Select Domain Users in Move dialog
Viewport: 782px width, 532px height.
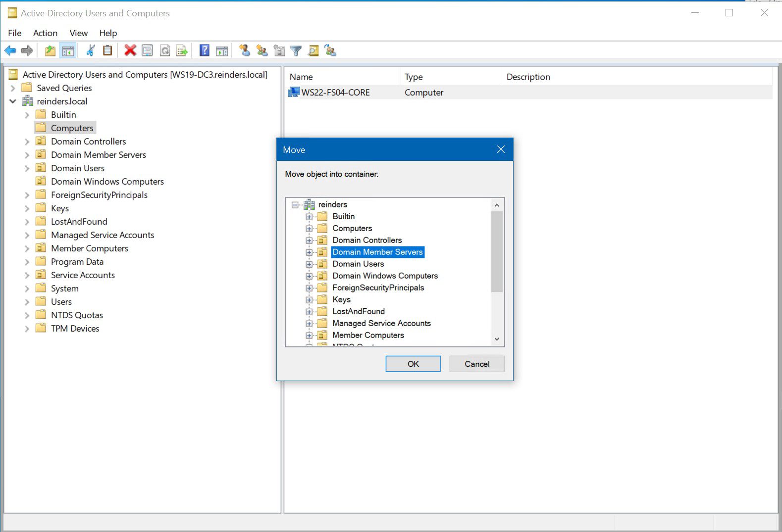click(x=358, y=264)
